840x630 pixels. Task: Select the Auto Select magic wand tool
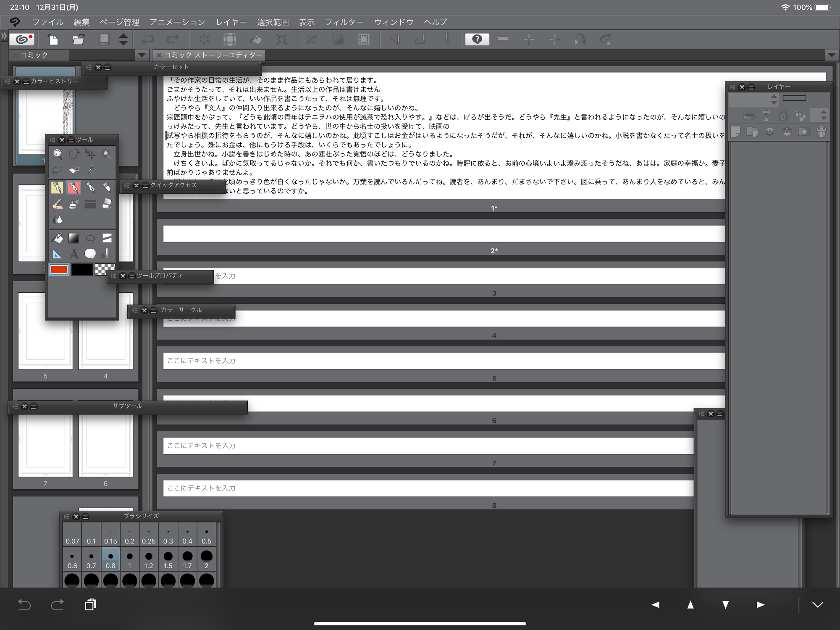pyautogui.click(x=107, y=154)
